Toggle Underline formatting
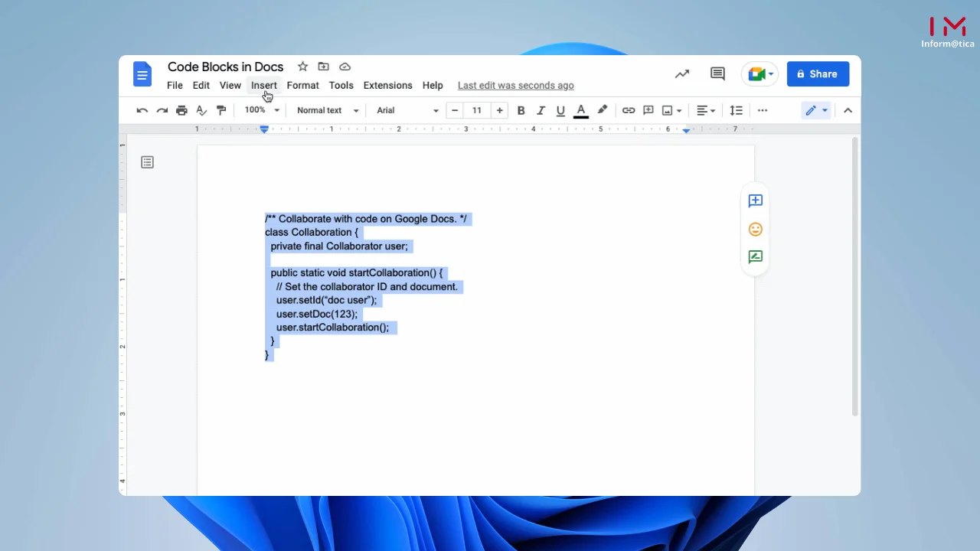The height and width of the screenshot is (551, 980). coord(560,110)
